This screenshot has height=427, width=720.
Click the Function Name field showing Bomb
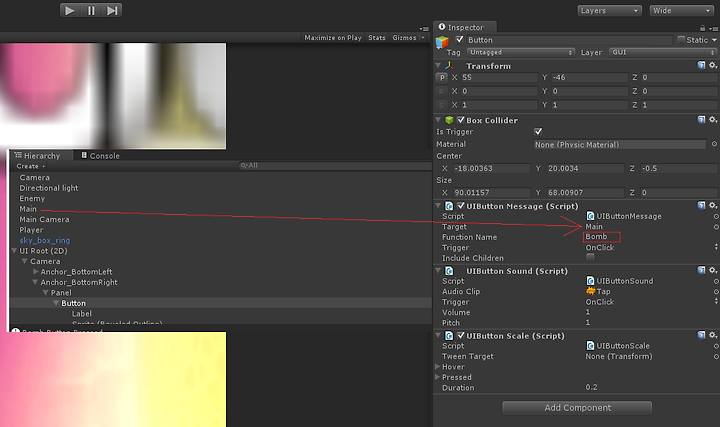click(x=602, y=237)
